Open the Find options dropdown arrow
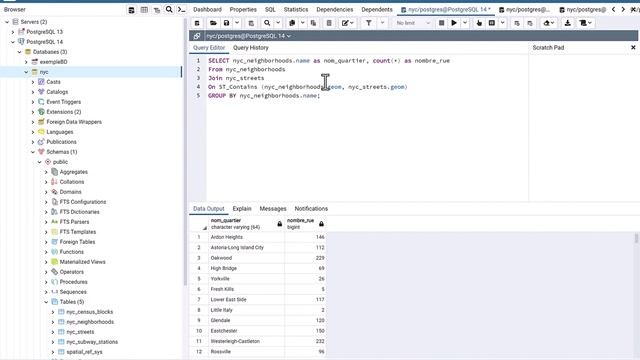 point(278,23)
